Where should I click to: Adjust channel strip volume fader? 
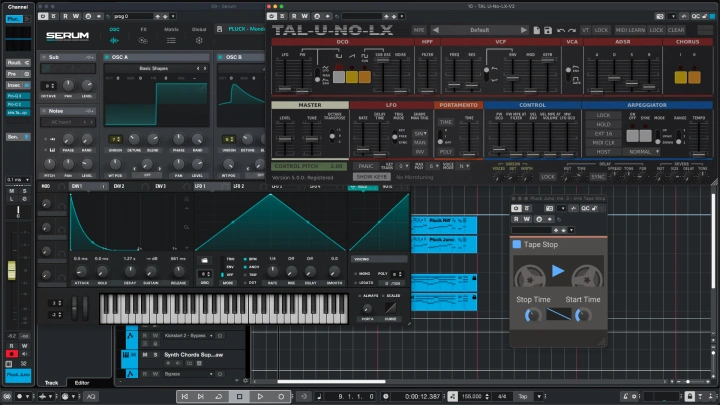(11, 270)
